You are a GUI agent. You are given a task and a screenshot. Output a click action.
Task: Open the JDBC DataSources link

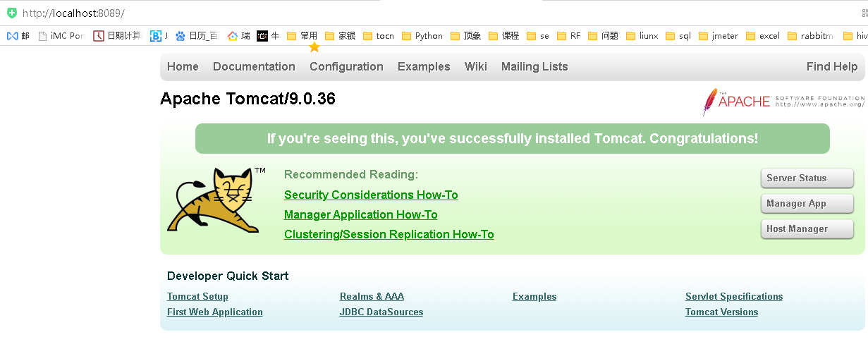pos(381,312)
